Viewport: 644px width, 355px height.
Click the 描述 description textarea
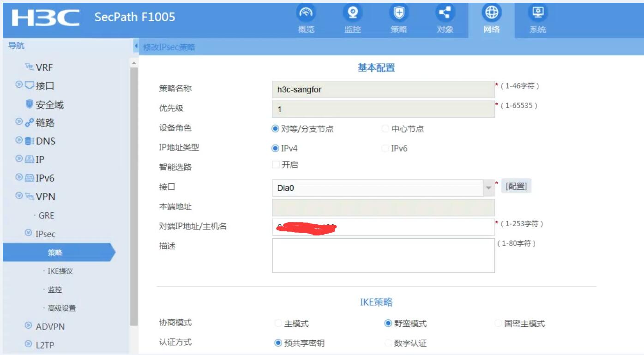point(383,255)
